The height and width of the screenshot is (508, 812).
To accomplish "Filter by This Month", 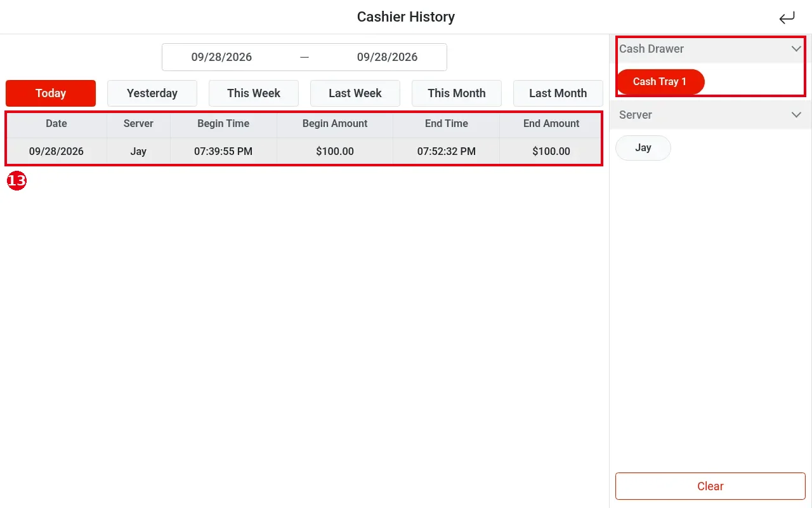I will [457, 93].
